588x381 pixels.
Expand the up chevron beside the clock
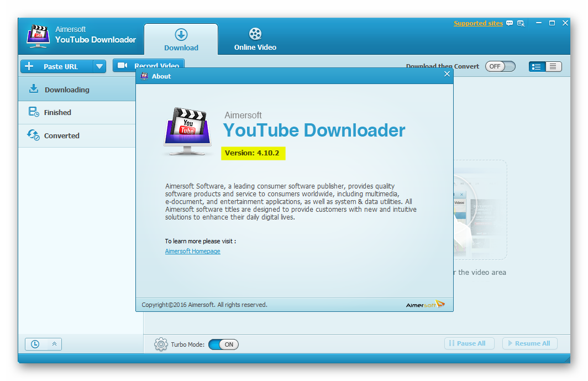tap(54, 344)
